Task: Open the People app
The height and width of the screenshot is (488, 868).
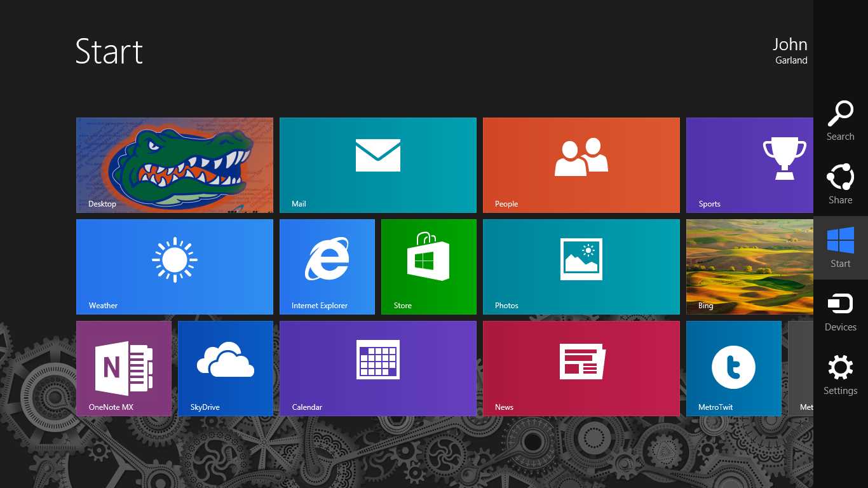Action: click(581, 165)
